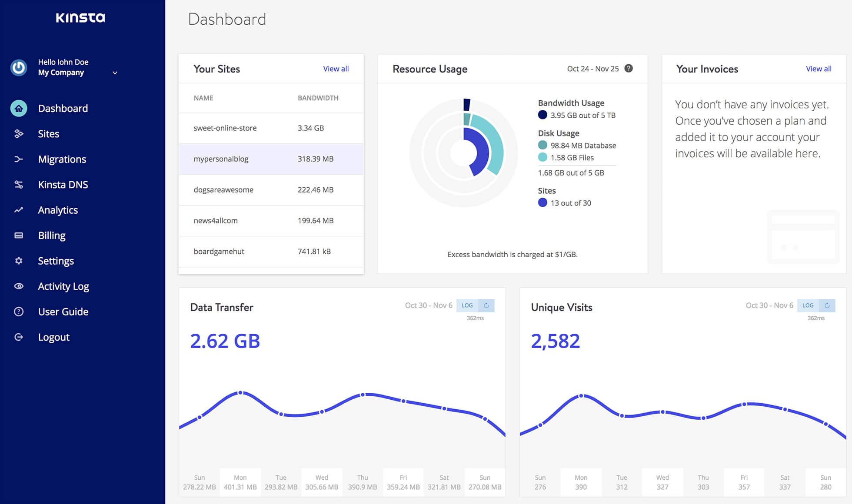Screen dimensions: 852x504
Task: Click the Activity Log navigation icon
Action: tap(18, 286)
